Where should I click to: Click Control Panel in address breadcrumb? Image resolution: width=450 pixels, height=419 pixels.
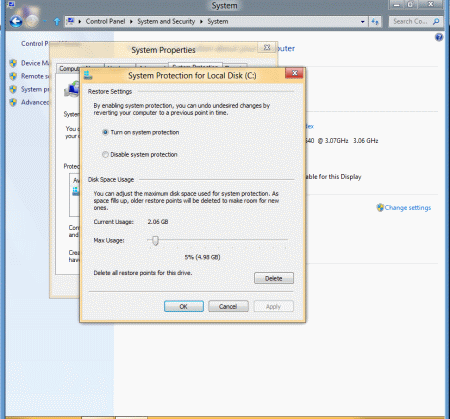click(x=105, y=21)
